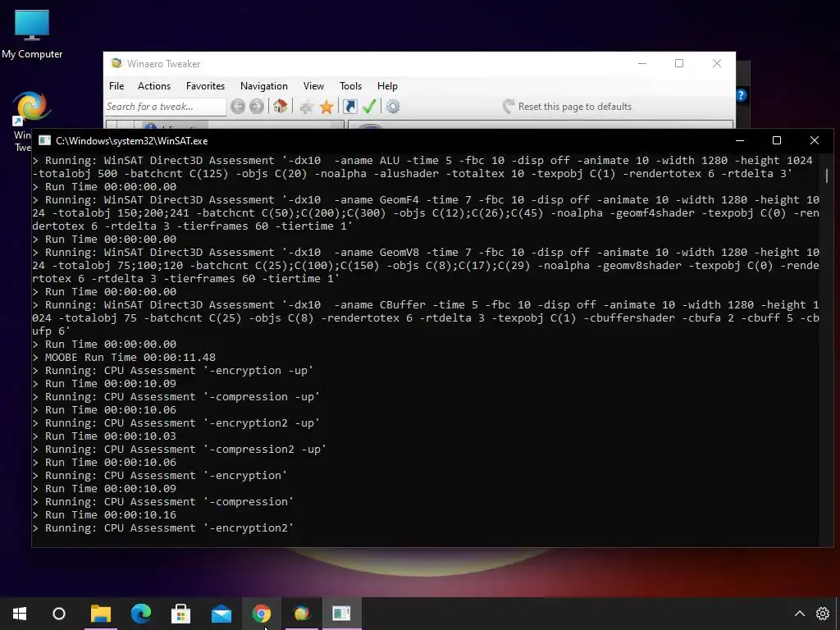Maximize the Winaero Tweaker window
This screenshot has height=630, width=840.
coord(679,63)
